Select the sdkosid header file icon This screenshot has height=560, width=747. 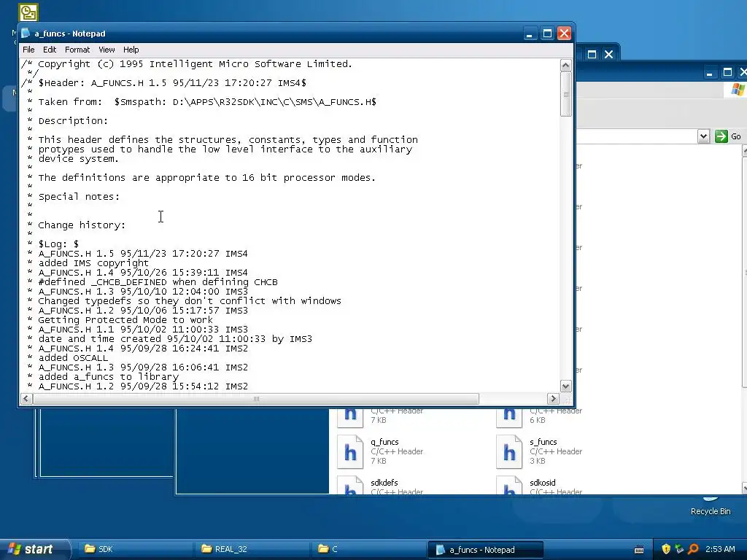(x=509, y=486)
